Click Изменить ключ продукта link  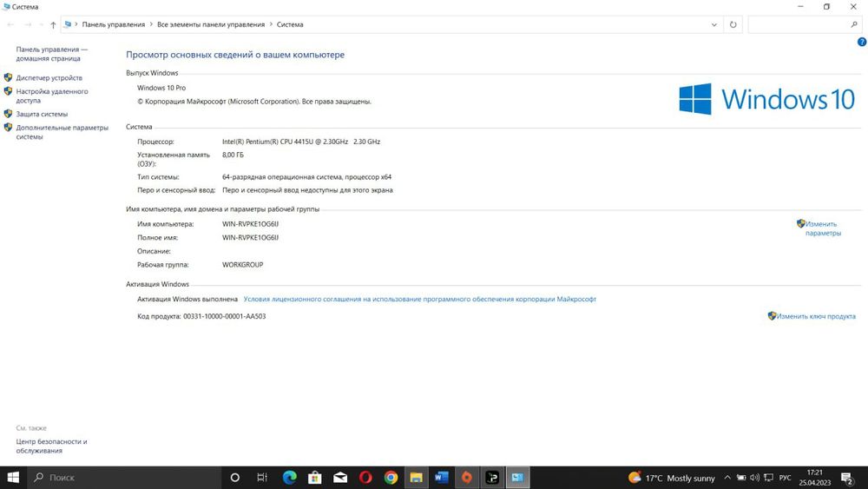815,316
